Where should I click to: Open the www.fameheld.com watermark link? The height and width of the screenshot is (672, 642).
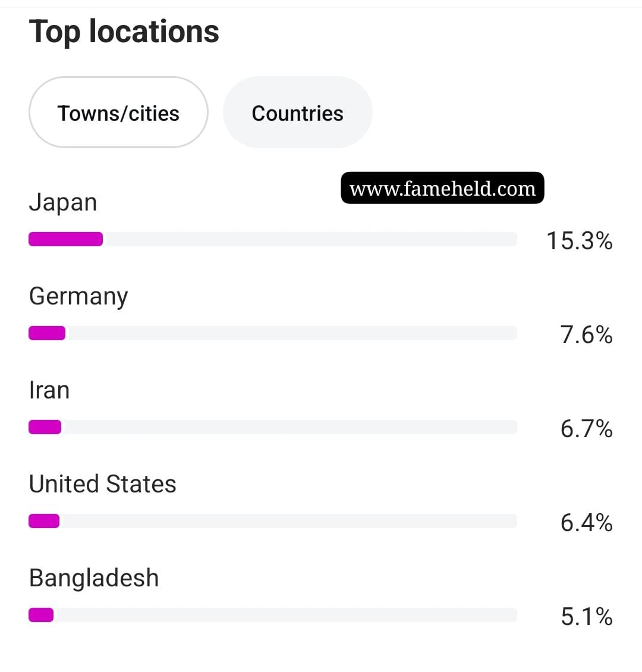coord(442,189)
